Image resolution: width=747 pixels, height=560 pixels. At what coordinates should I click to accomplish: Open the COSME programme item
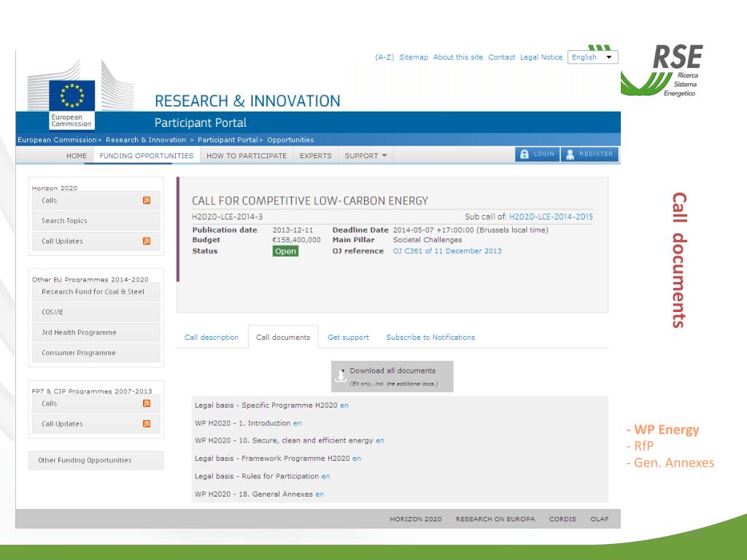96,312
